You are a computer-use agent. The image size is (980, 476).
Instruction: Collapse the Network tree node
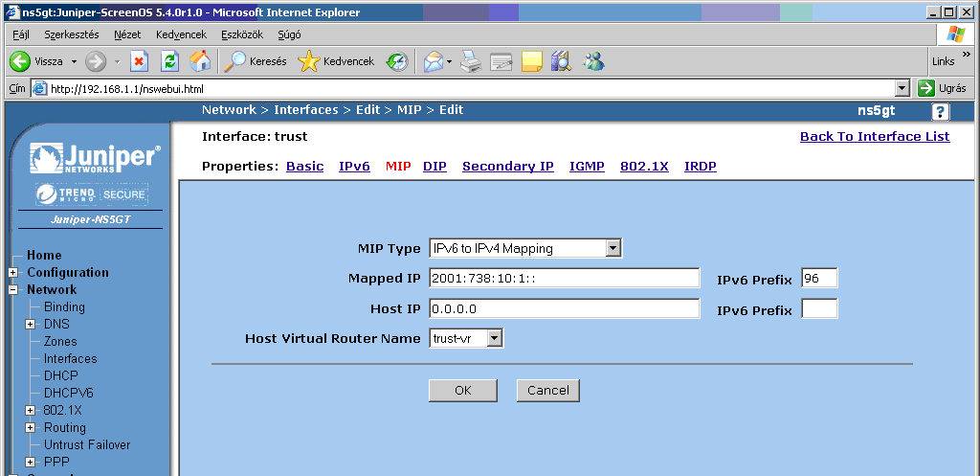pyautogui.click(x=13, y=290)
